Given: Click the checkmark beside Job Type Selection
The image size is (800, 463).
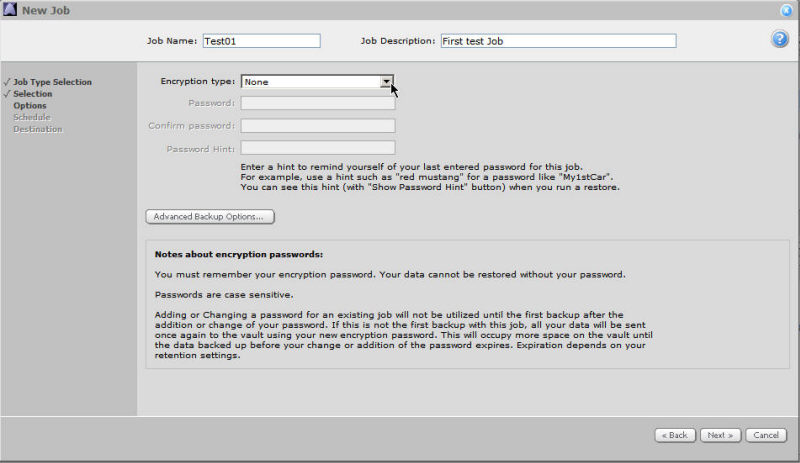Looking at the screenshot, I should coord(7,82).
